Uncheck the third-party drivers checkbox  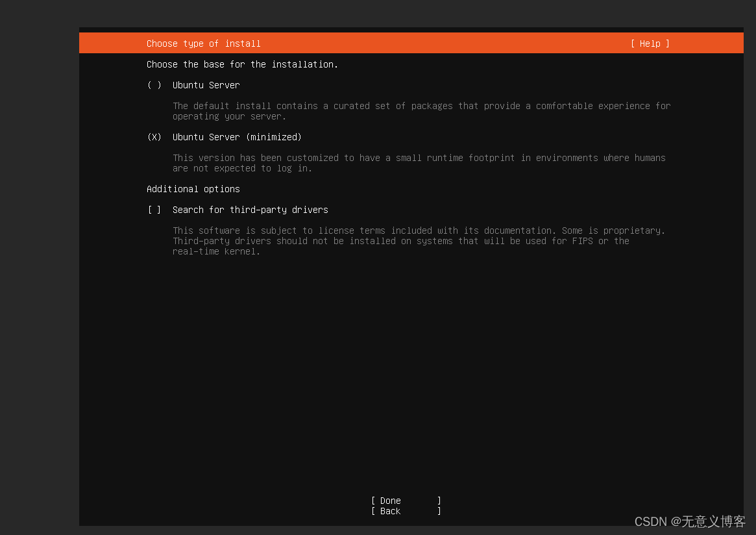tap(154, 210)
